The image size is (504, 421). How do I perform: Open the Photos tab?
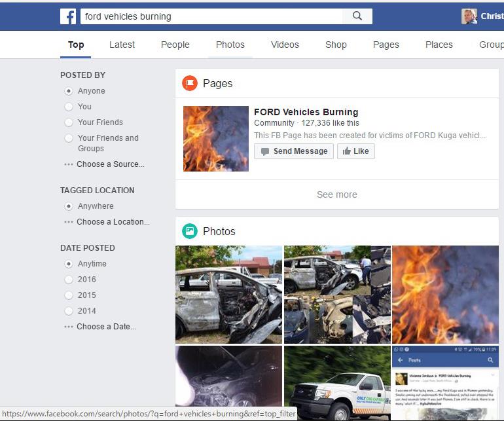(230, 45)
